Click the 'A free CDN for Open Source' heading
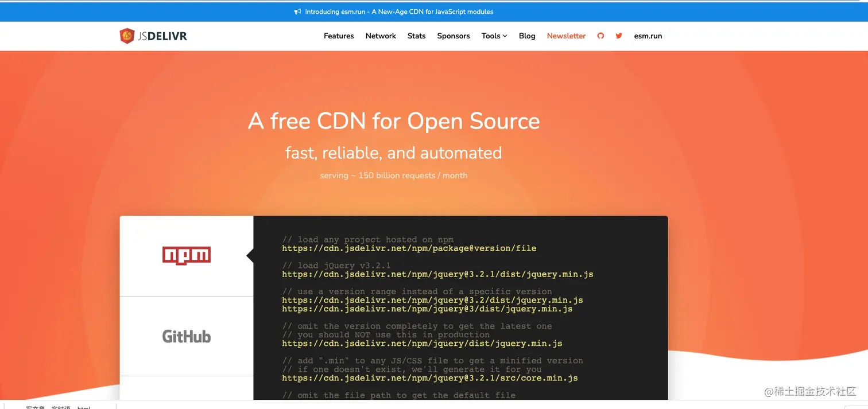The height and width of the screenshot is (409, 868). click(394, 121)
